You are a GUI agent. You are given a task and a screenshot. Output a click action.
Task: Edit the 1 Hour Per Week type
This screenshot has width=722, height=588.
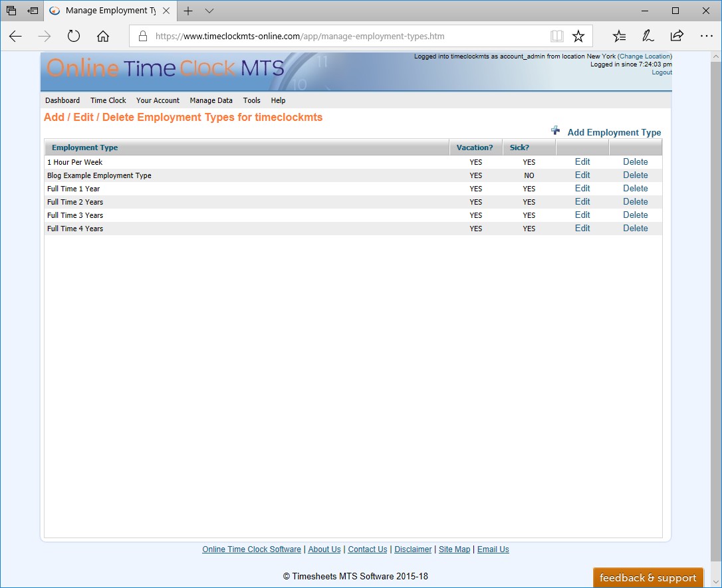[582, 162]
